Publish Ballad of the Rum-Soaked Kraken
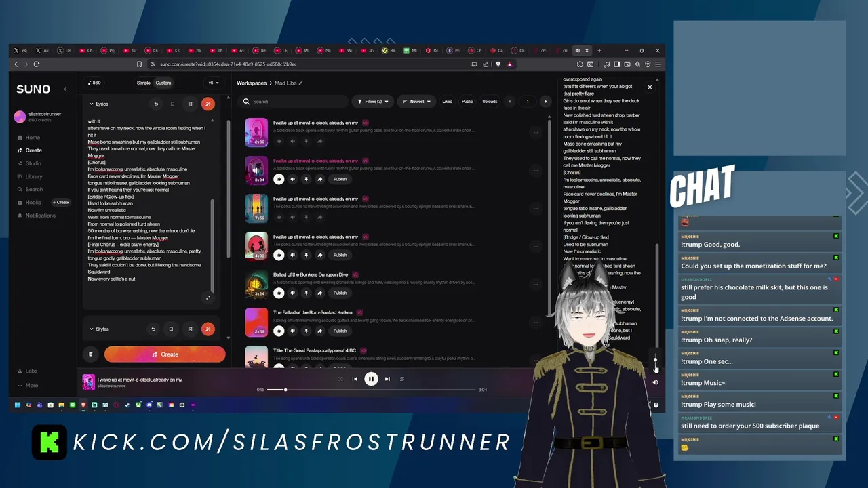 click(x=340, y=331)
